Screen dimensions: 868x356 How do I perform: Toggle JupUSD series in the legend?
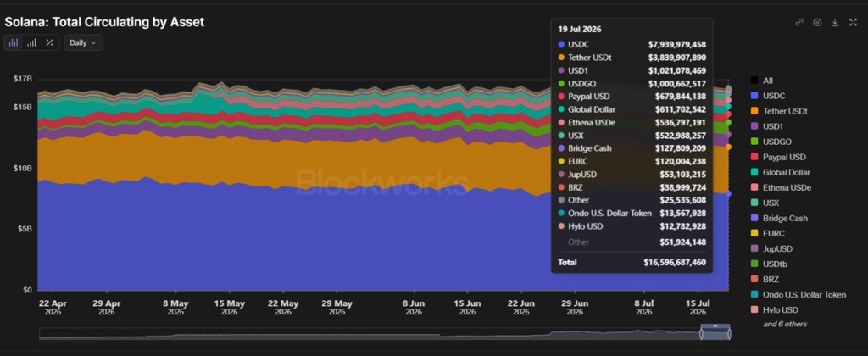point(771,249)
